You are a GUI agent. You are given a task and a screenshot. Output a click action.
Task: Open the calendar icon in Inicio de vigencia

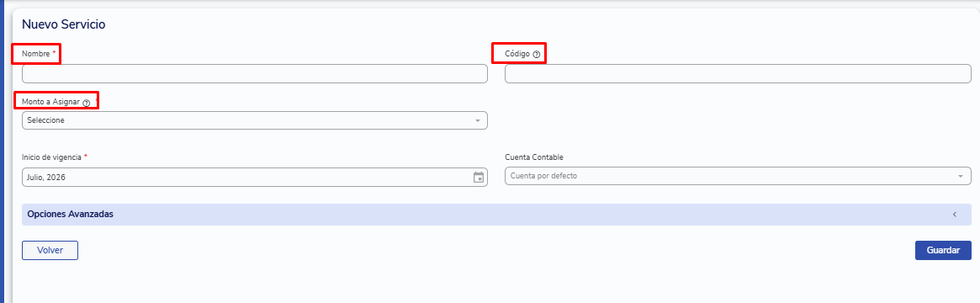point(478,177)
